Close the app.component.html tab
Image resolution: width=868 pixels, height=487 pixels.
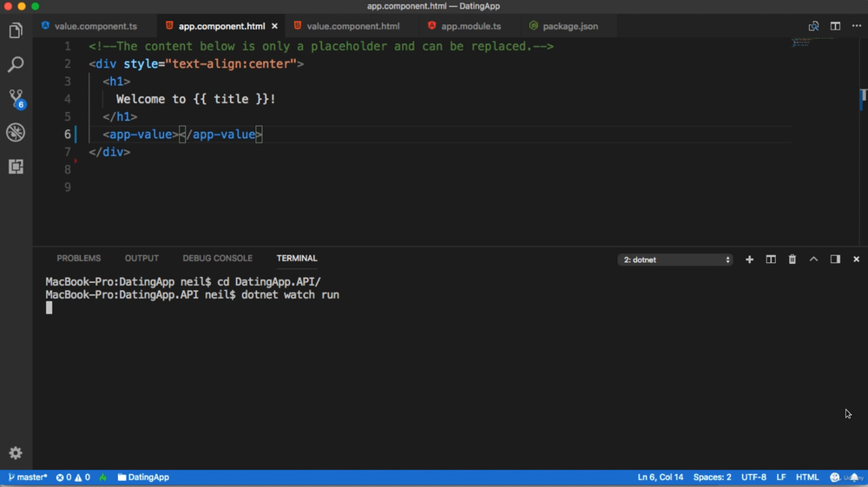274,26
